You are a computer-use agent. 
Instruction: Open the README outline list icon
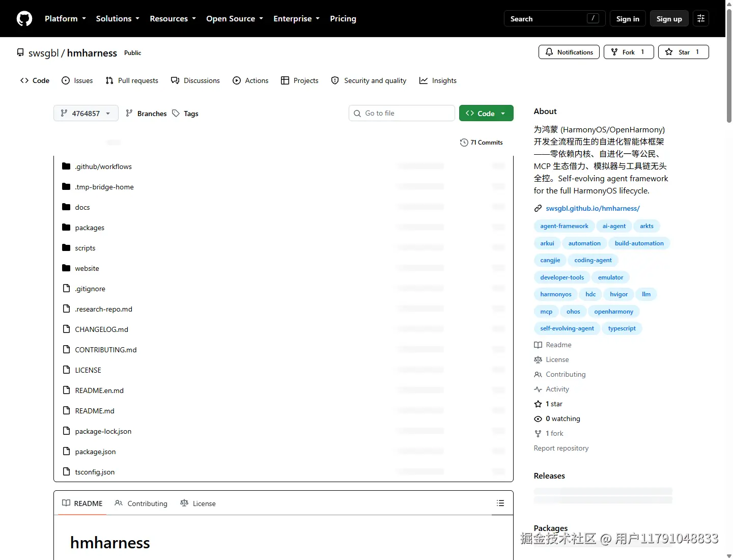coord(500,503)
